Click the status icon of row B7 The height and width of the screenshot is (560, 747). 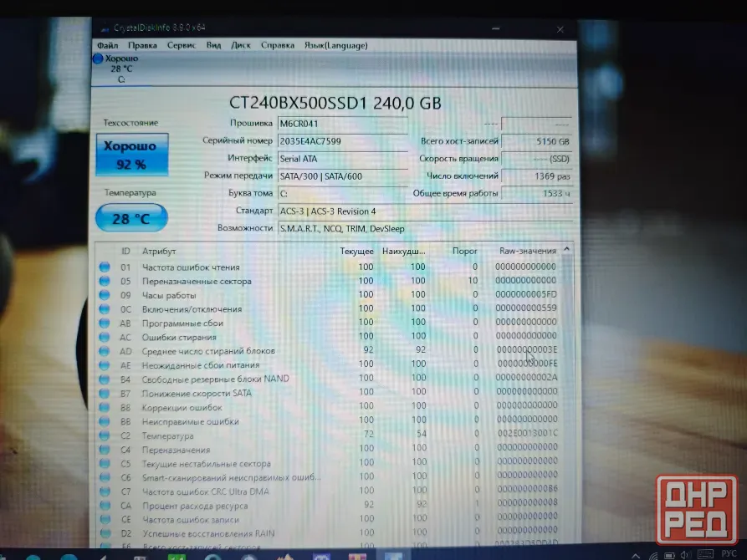pos(105,393)
